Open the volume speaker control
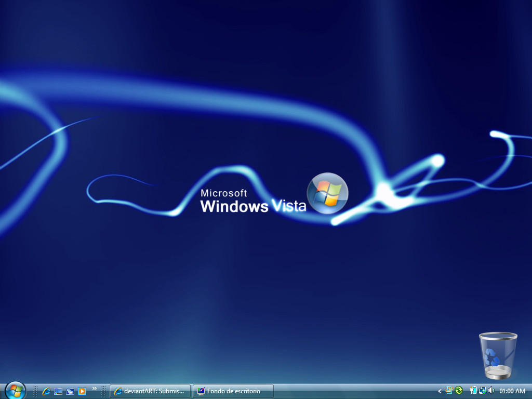 [x=491, y=391]
